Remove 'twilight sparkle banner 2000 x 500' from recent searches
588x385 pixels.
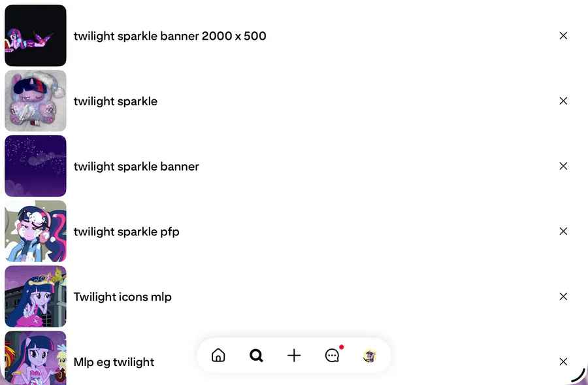(x=563, y=36)
